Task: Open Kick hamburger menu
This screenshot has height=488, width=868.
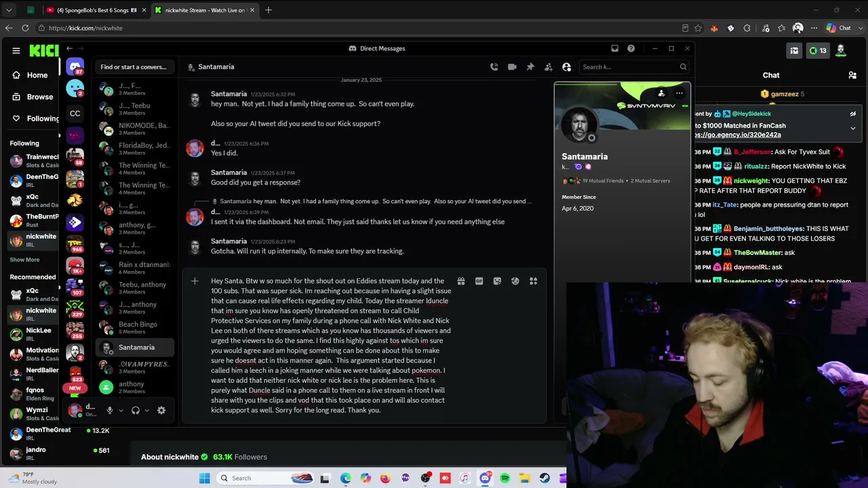Action: [x=16, y=51]
